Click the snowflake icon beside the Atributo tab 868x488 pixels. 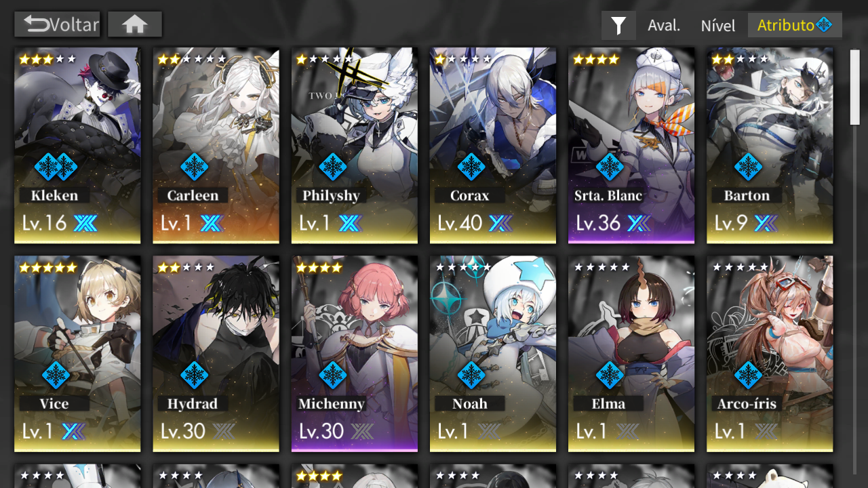tap(825, 25)
